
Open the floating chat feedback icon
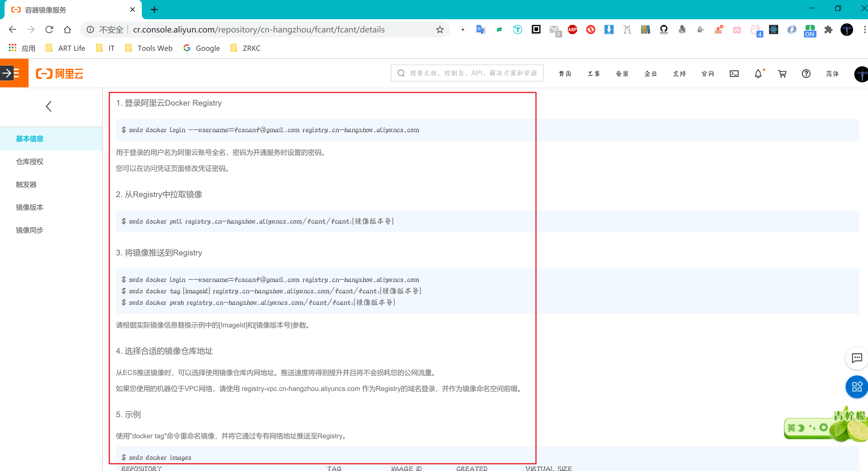pyautogui.click(x=857, y=358)
